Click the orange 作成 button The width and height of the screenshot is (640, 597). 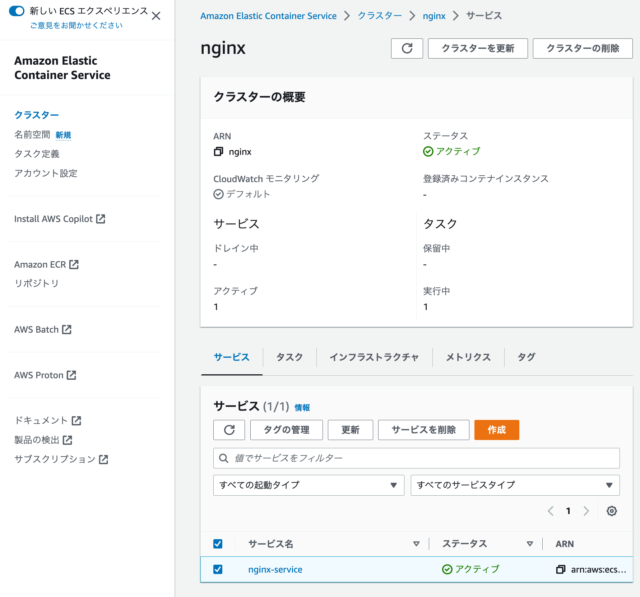[x=496, y=430]
